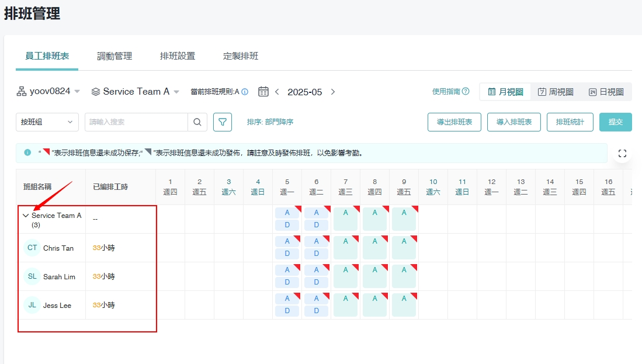Open the 調動管理 tab
The width and height of the screenshot is (642, 364).
pos(114,56)
